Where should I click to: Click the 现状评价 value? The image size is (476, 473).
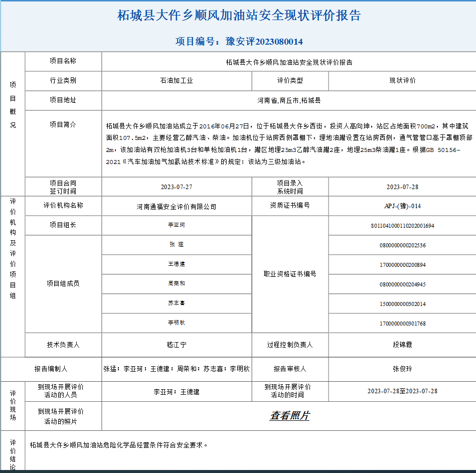(x=403, y=80)
